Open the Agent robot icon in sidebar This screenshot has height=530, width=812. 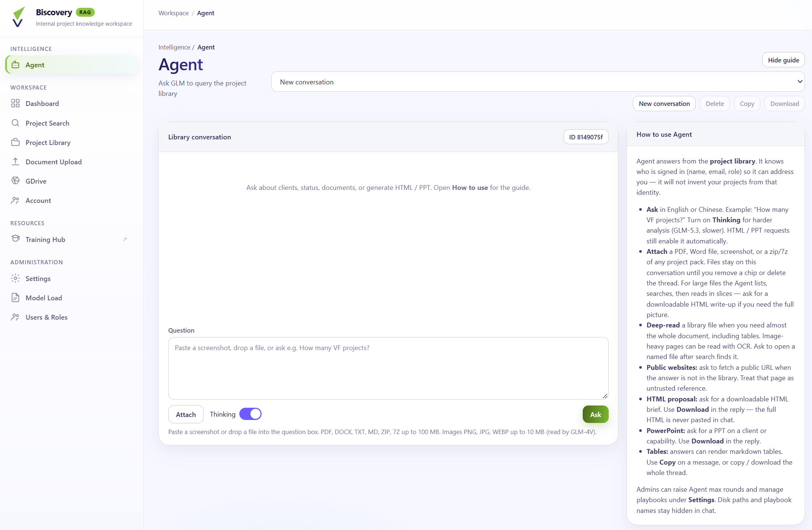click(15, 65)
